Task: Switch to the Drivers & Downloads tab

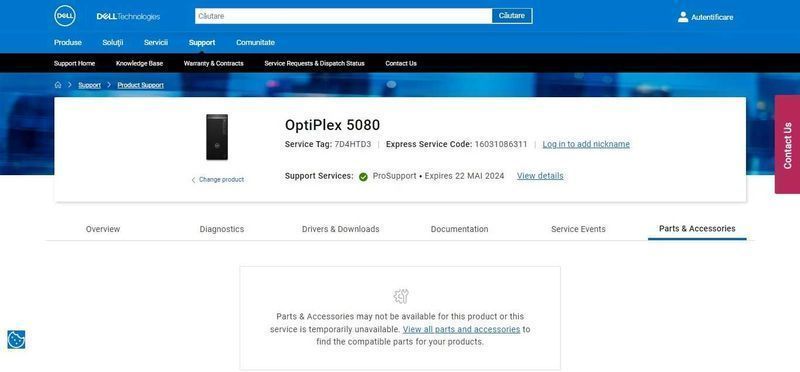Action: click(341, 229)
